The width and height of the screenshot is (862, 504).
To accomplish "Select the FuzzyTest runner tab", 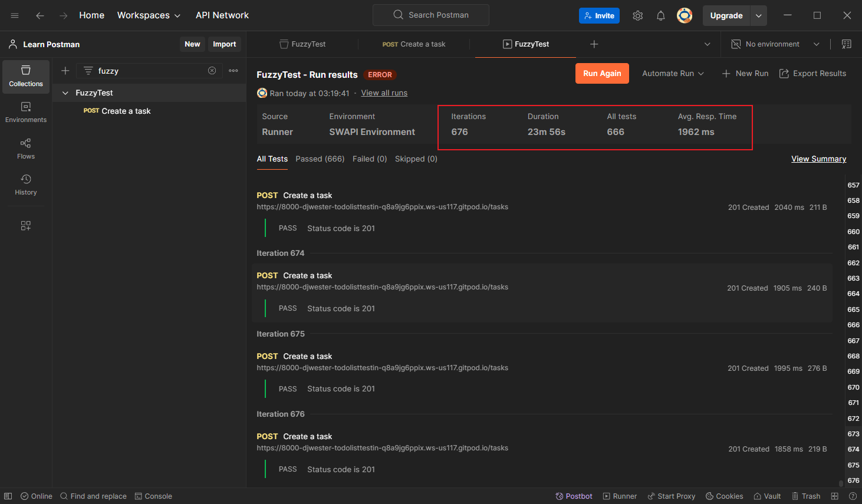I will click(525, 44).
